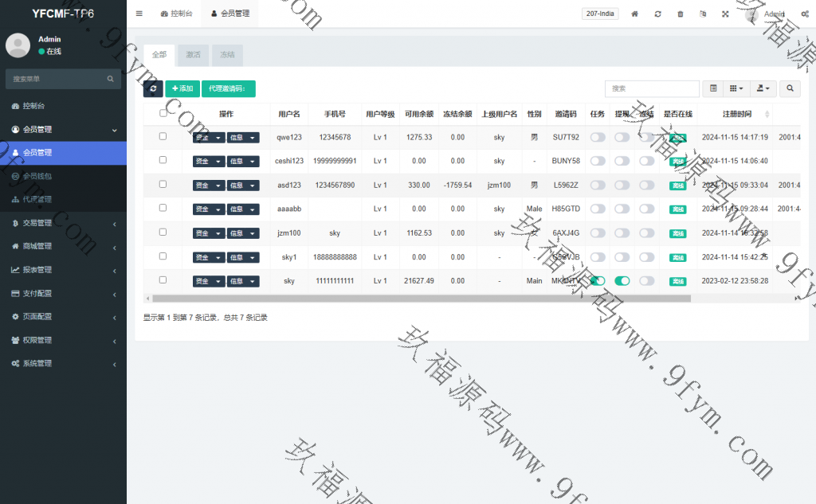
Task: Click the trash clear-cache icon
Action: pyautogui.click(x=680, y=14)
